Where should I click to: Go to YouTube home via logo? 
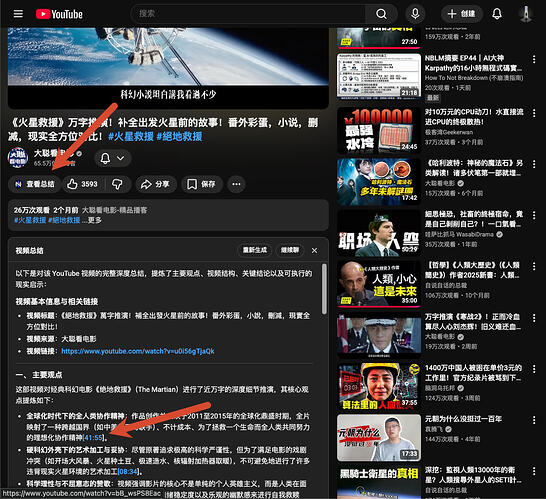59,14
